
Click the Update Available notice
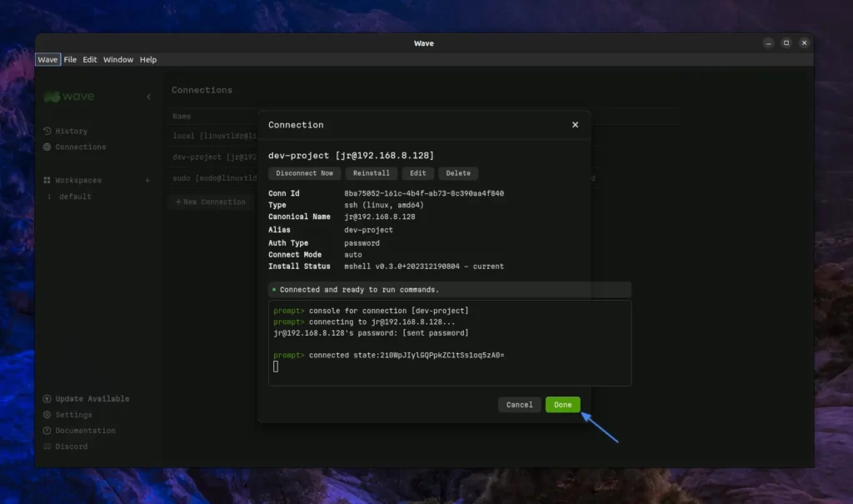point(92,398)
